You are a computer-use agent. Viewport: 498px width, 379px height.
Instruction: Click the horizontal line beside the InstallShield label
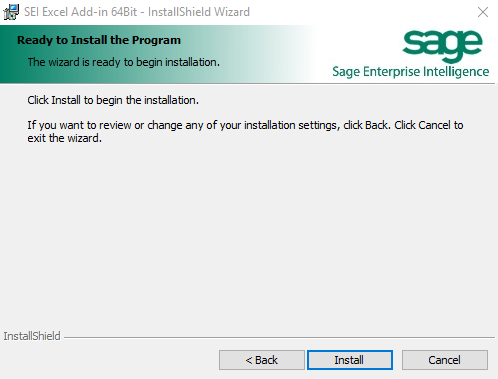(279, 337)
